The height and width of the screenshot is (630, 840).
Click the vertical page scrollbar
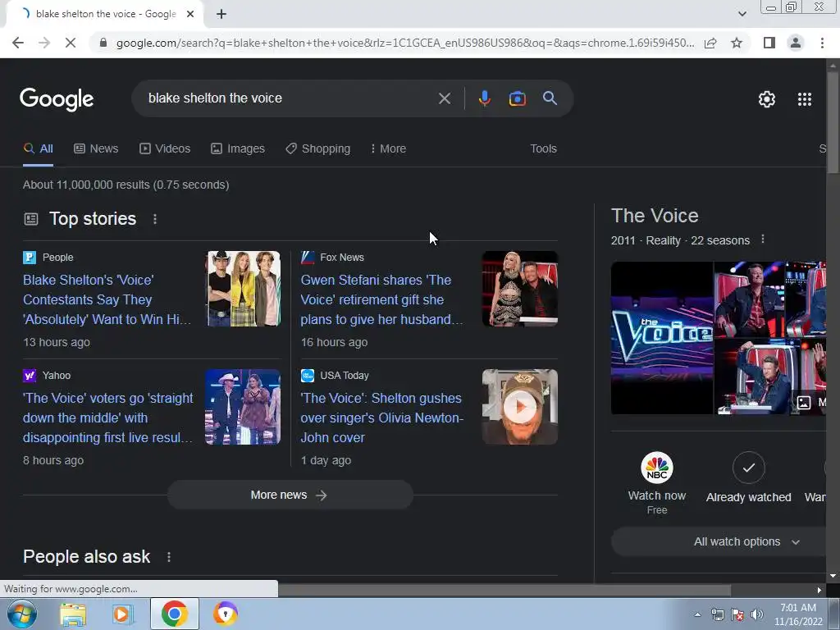[833, 123]
